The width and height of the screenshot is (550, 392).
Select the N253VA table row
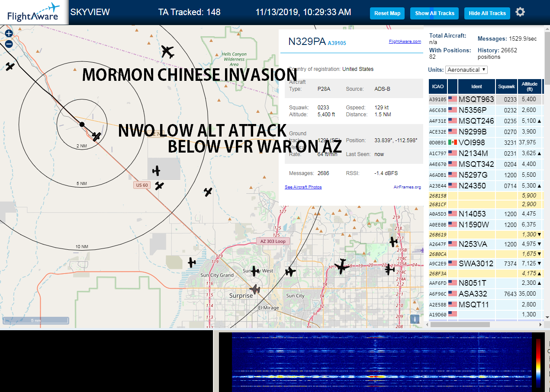(486, 244)
